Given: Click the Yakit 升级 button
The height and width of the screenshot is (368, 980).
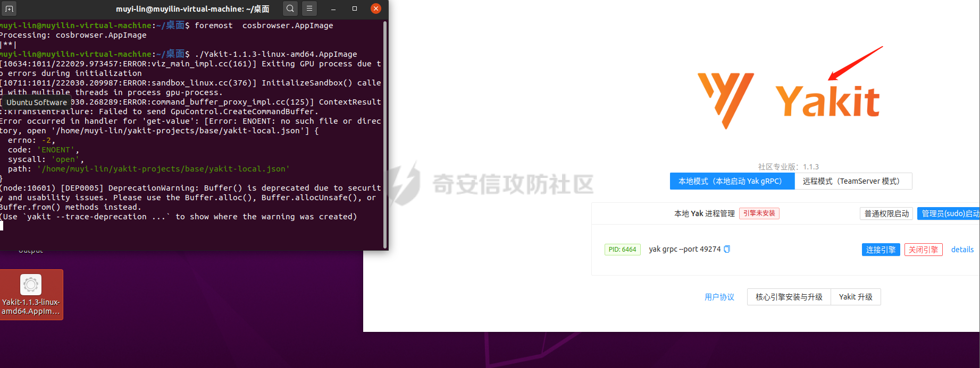Looking at the screenshot, I should point(856,297).
